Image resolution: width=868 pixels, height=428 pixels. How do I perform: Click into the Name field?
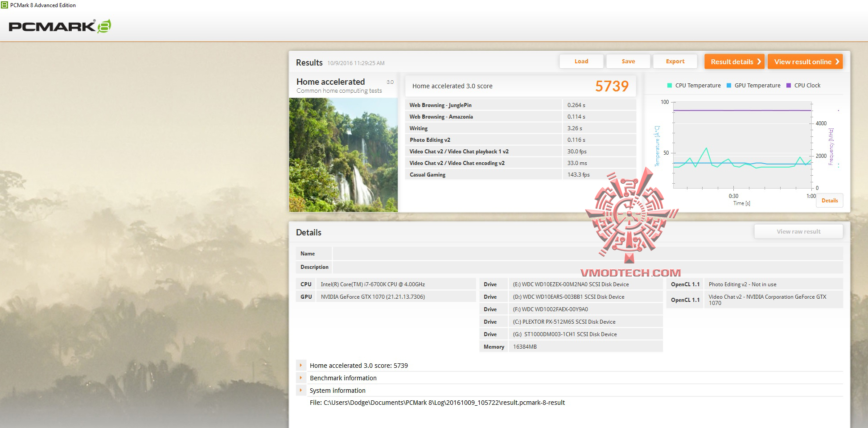588,254
